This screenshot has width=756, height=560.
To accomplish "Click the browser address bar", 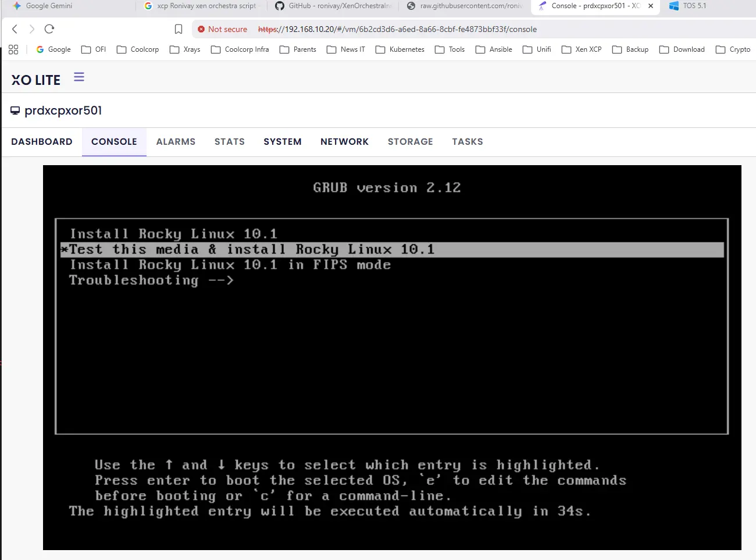I will pyautogui.click(x=407, y=28).
